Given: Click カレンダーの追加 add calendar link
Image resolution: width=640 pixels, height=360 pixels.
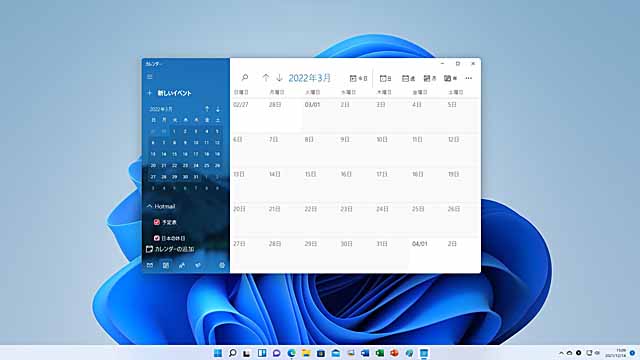Looking at the screenshot, I should 170,249.
